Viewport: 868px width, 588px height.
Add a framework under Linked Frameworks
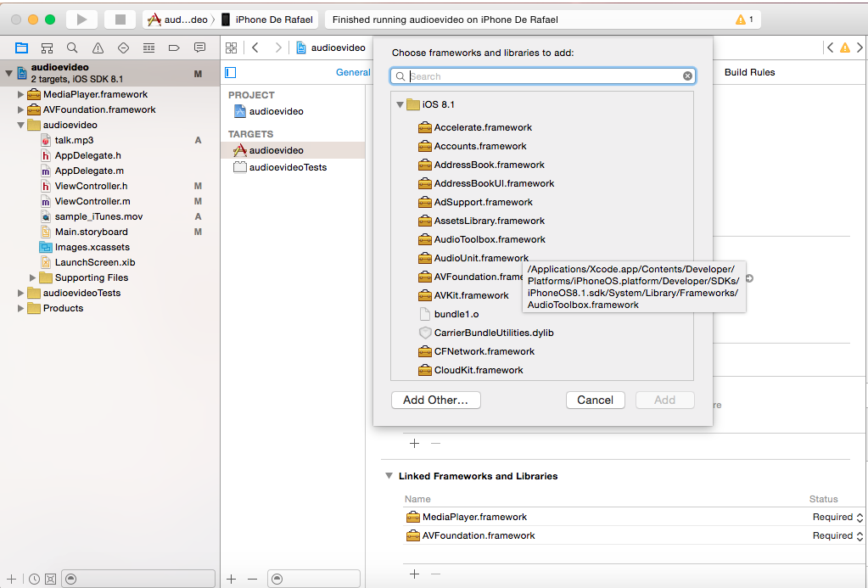click(414, 574)
